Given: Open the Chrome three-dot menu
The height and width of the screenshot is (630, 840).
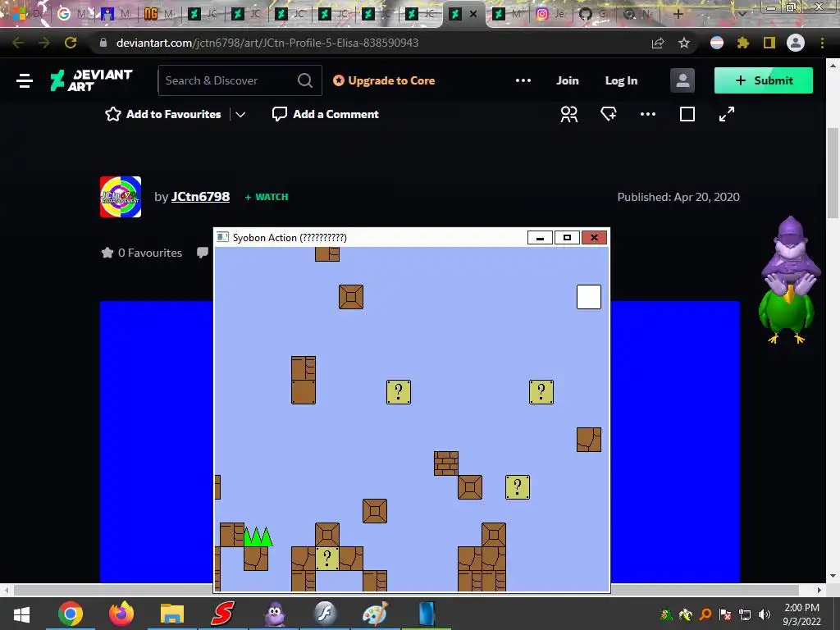Looking at the screenshot, I should (x=822, y=43).
